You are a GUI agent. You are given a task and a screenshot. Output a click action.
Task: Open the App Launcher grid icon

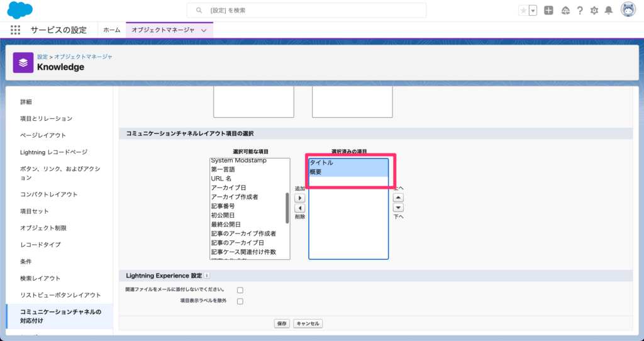tap(16, 30)
